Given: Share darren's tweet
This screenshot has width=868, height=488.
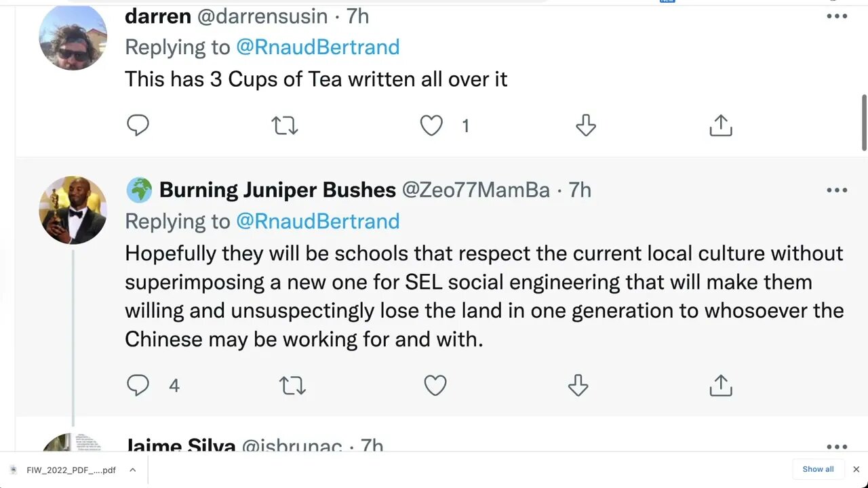Looking at the screenshot, I should [720, 125].
